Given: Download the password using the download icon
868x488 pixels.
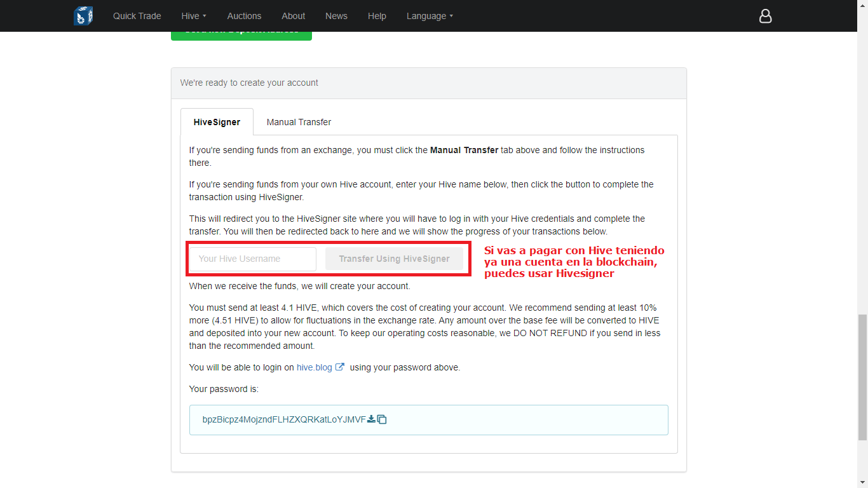Looking at the screenshot, I should [371, 419].
